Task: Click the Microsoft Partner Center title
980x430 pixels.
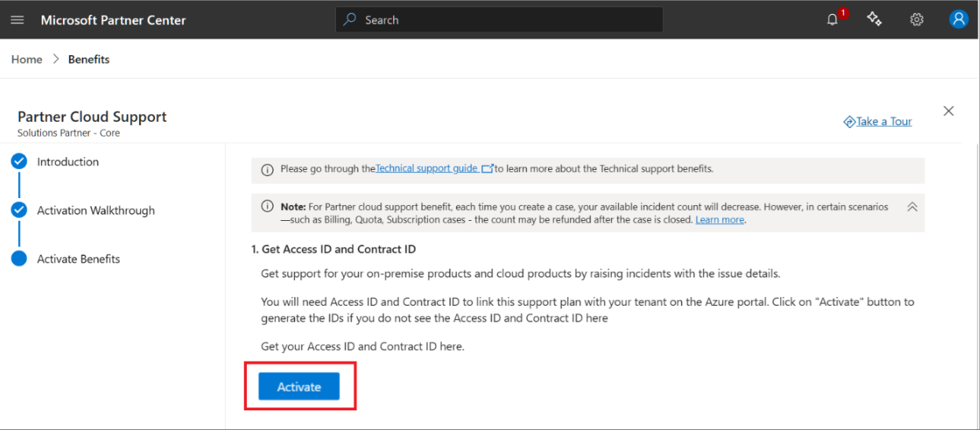Action: 113,20
